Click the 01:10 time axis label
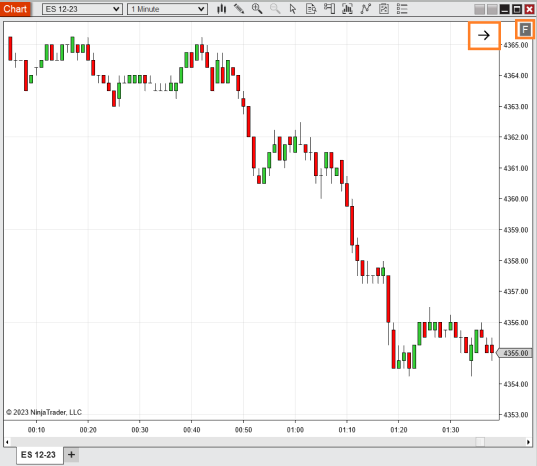 [x=347, y=430]
